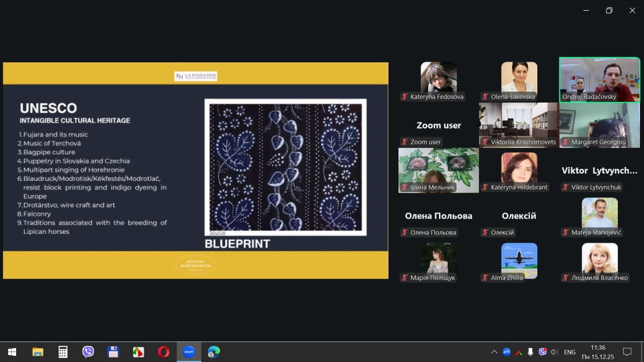Launch Opera browser from the taskbar
Image resolution: width=644 pixels, height=362 pixels.
pos(164,352)
